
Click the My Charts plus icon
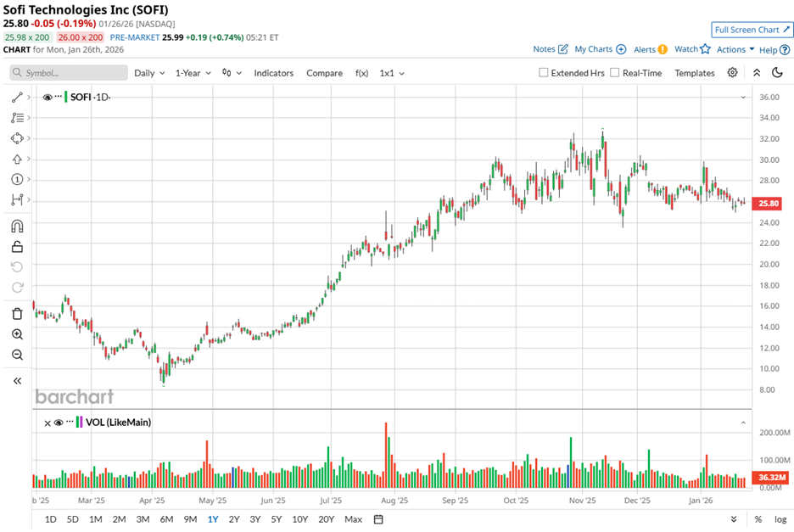click(x=621, y=49)
